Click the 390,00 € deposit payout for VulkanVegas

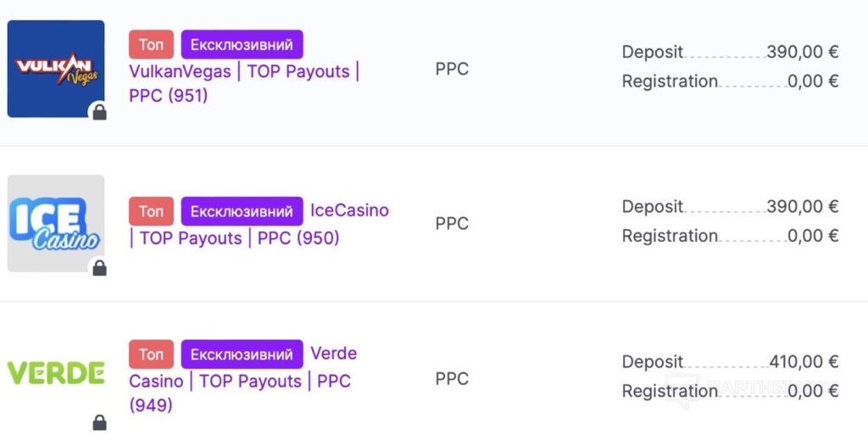[803, 52]
